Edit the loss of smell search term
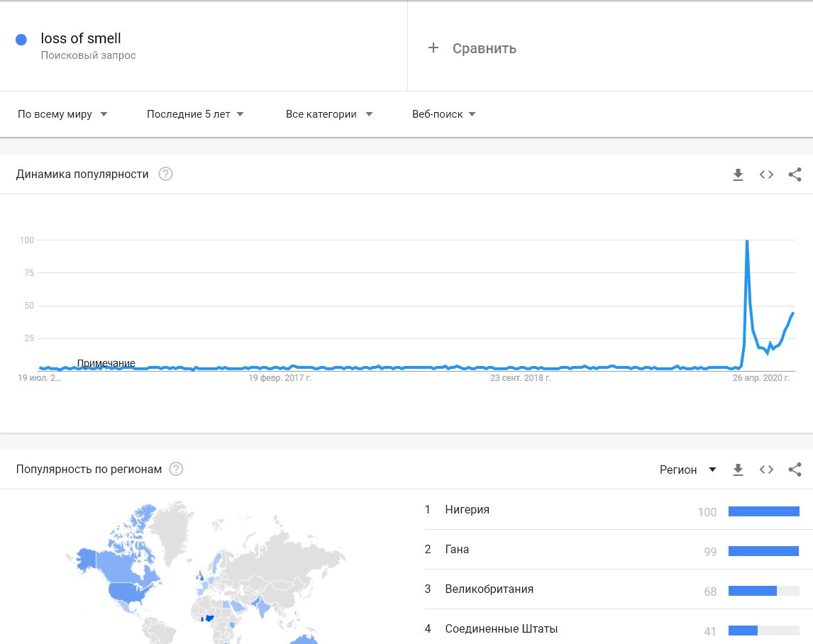This screenshot has width=813, height=644. click(81, 38)
